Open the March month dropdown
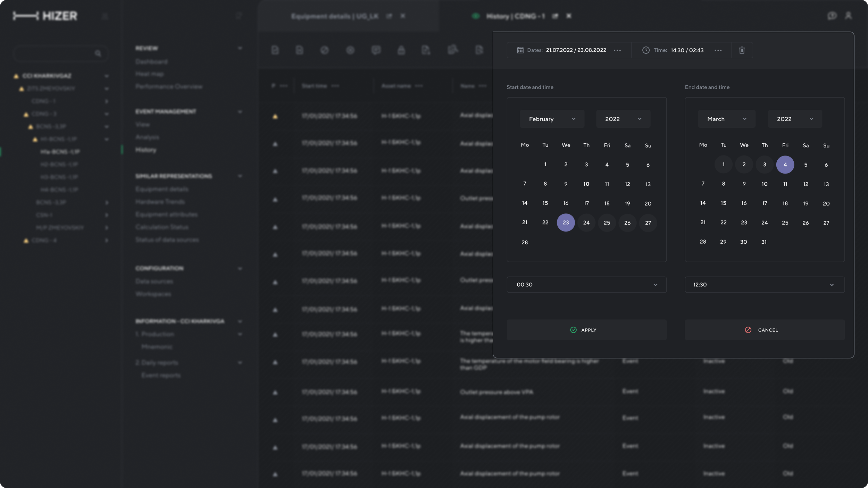 726,119
